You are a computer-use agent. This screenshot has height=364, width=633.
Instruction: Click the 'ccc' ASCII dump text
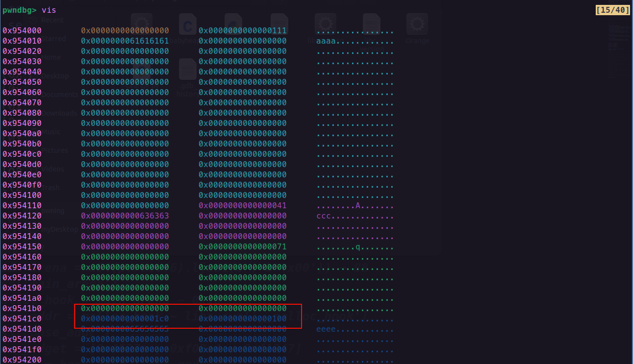pos(324,216)
